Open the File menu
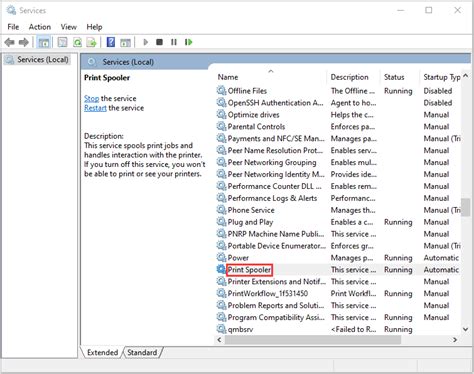This screenshot has width=474, height=374. click(x=13, y=27)
